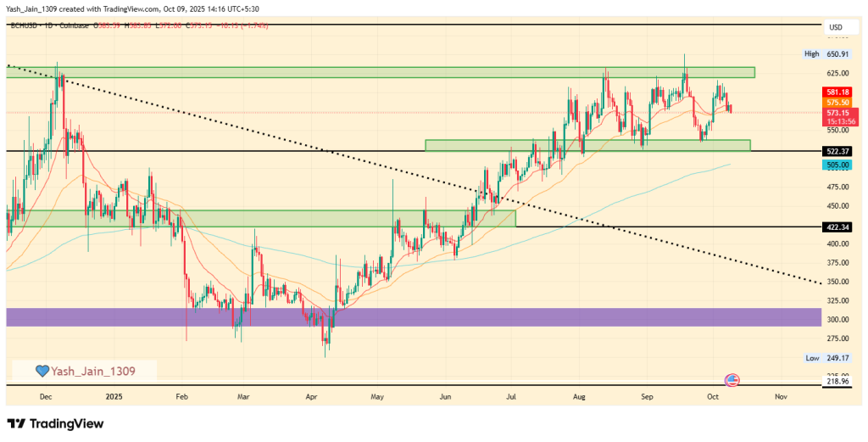Click the TradingView logo at the bottom

coord(55,423)
